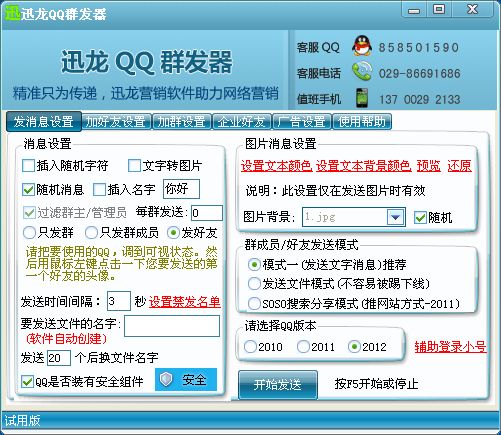Screen dimensions: 501x435
Task: Click the 1.jpg picture background combo box
Action: point(354,217)
